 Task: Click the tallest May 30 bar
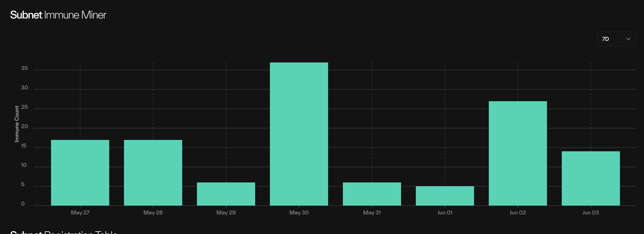tap(299, 134)
